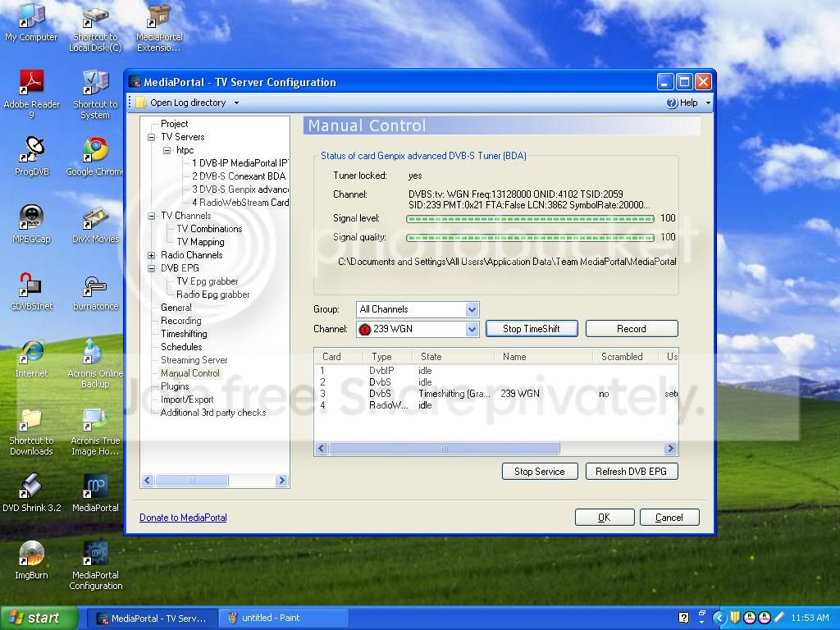
Task: Select Timeshifting in the settings tree
Action: click(184, 334)
